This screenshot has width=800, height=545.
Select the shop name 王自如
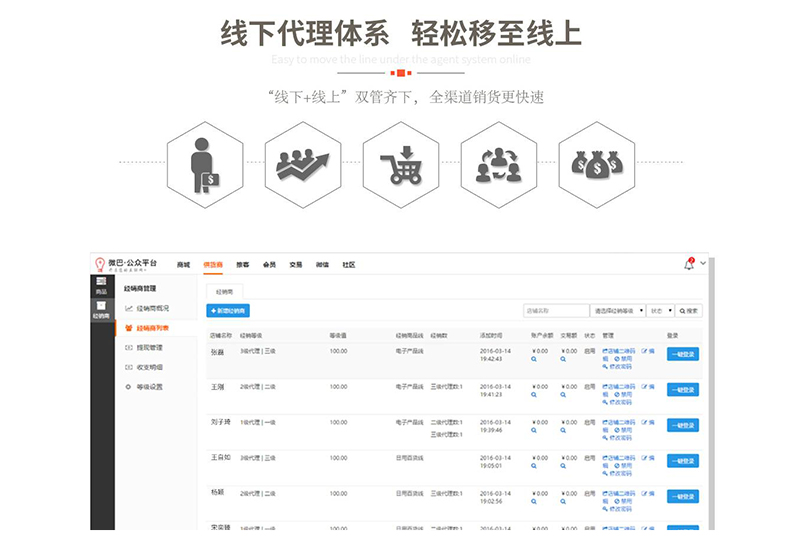pos(220,458)
